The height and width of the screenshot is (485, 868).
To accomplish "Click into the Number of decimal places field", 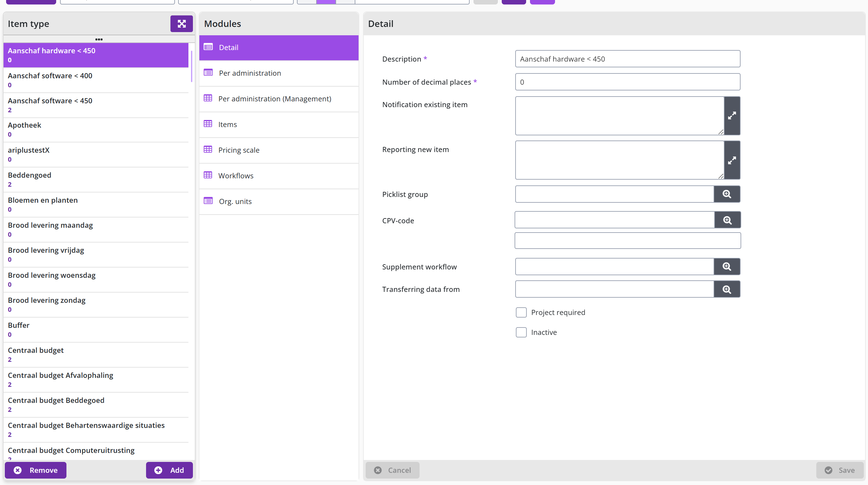I will [x=628, y=82].
